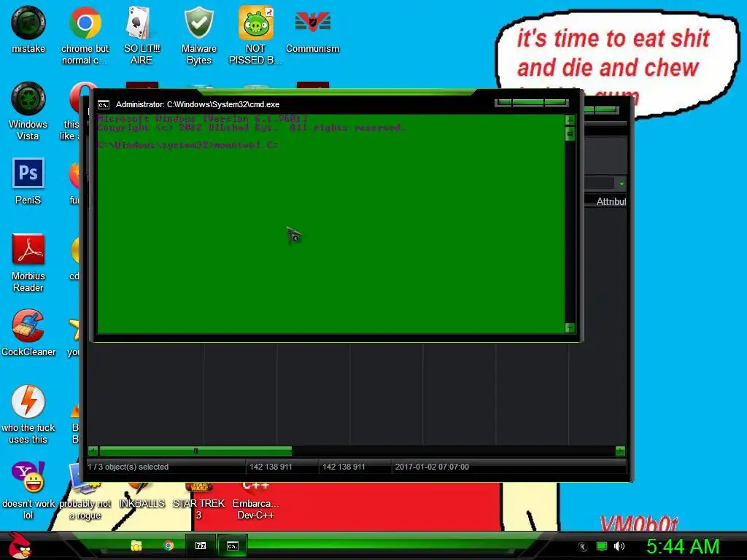This screenshot has width=747, height=560.
Task: Open Chrome from the taskbar
Action: point(169,545)
